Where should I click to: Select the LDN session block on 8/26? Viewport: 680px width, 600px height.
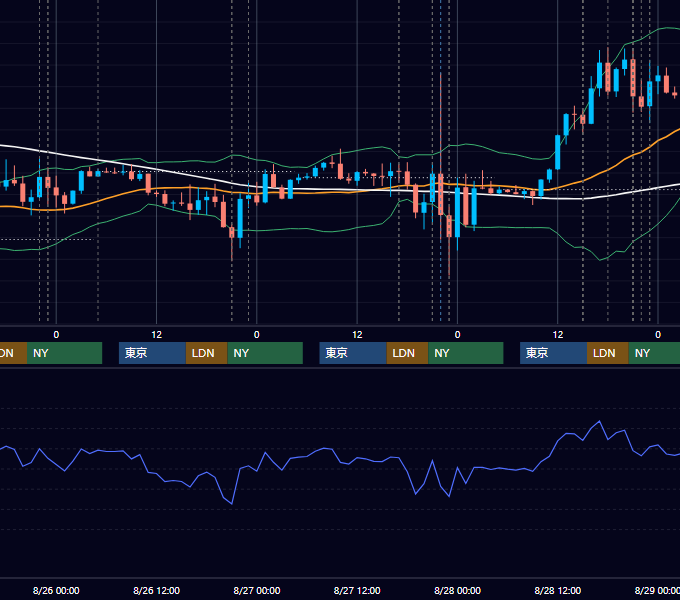pos(206,353)
